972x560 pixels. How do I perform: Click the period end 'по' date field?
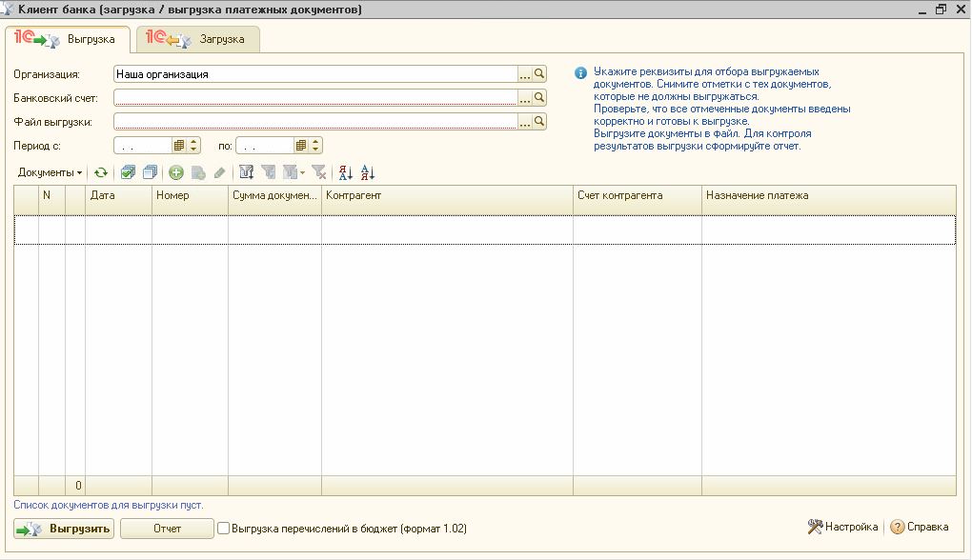pyautogui.click(x=265, y=146)
